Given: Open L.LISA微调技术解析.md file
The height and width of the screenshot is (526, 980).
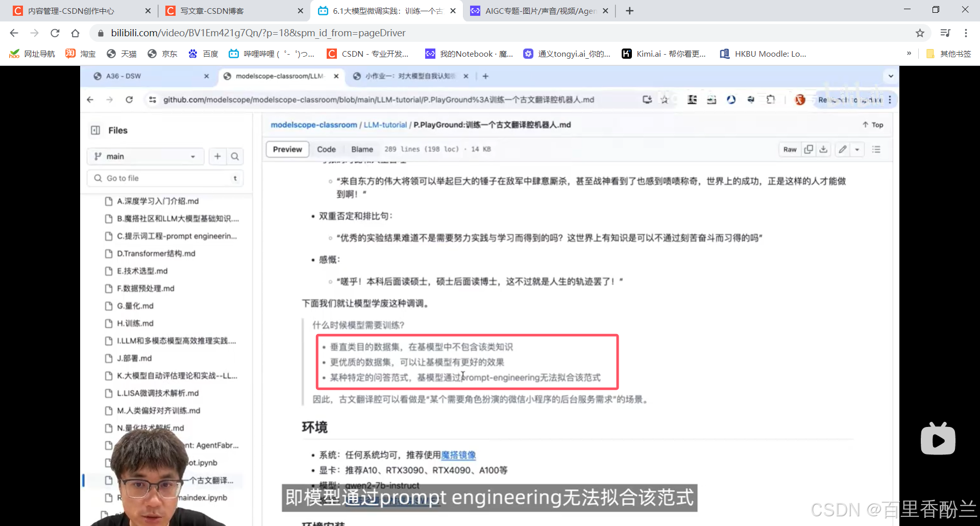Looking at the screenshot, I should 158,393.
